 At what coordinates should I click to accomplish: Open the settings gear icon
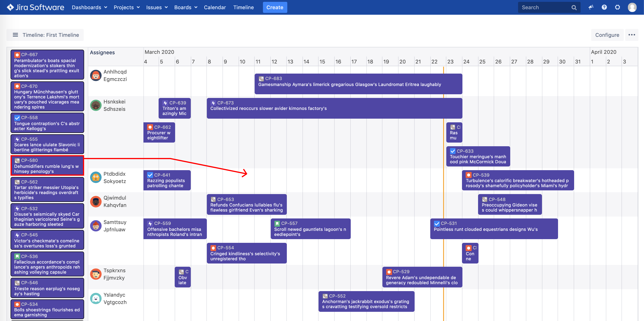(618, 7)
